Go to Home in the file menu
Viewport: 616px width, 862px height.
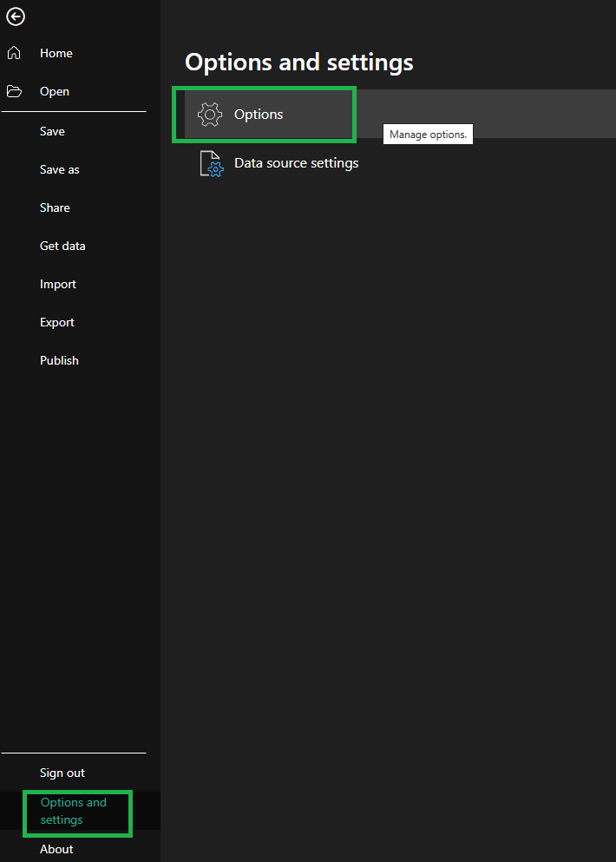point(56,53)
